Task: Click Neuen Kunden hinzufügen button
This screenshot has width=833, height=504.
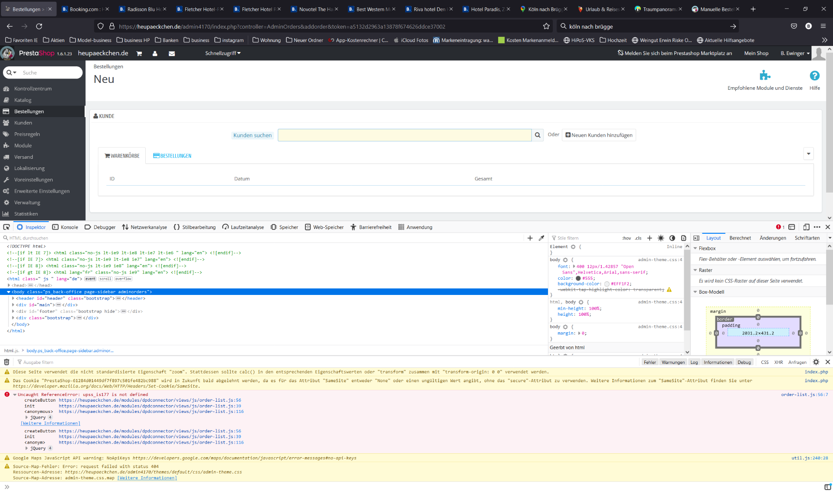Action: 599,135
